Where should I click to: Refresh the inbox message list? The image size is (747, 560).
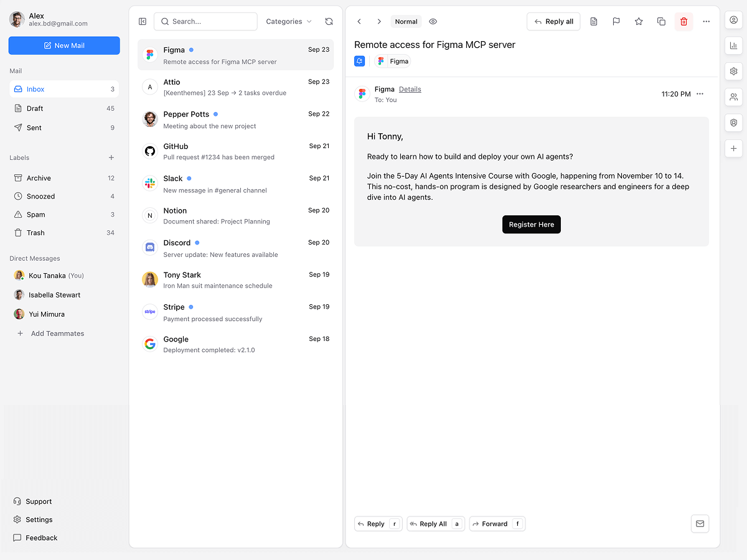click(x=329, y=22)
